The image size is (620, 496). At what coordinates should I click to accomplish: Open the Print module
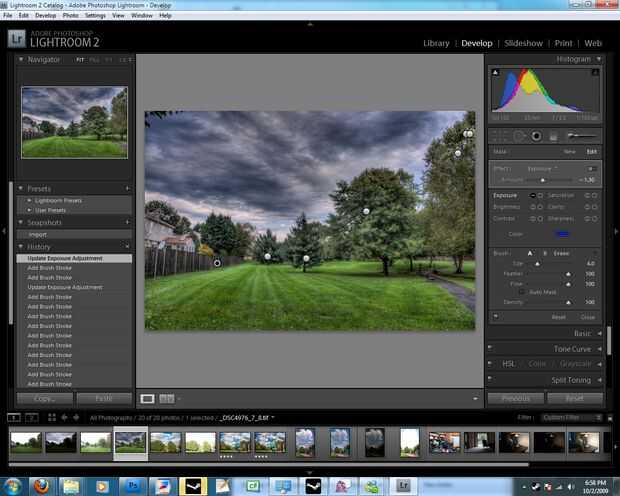pos(563,43)
